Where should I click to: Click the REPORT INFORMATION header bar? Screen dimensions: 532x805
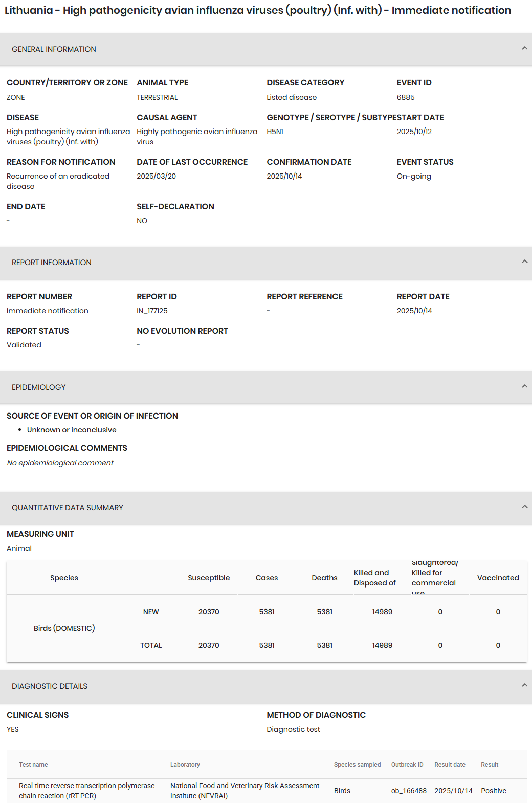point(266,263)
